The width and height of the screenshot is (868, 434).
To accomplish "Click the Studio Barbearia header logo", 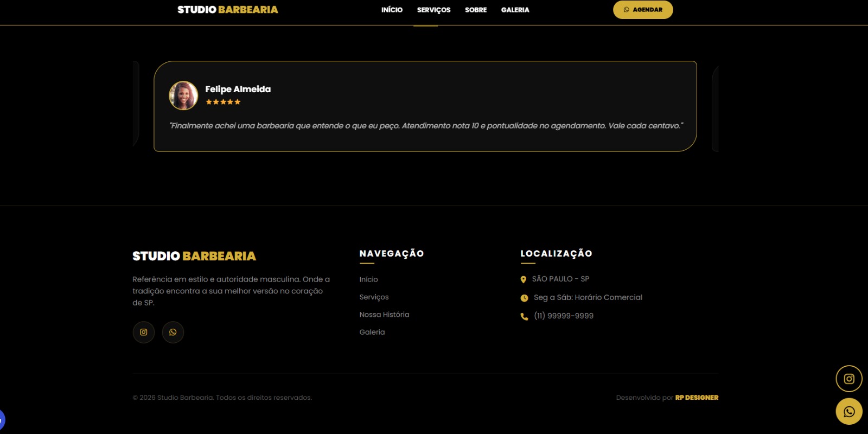I will (228, 10).
